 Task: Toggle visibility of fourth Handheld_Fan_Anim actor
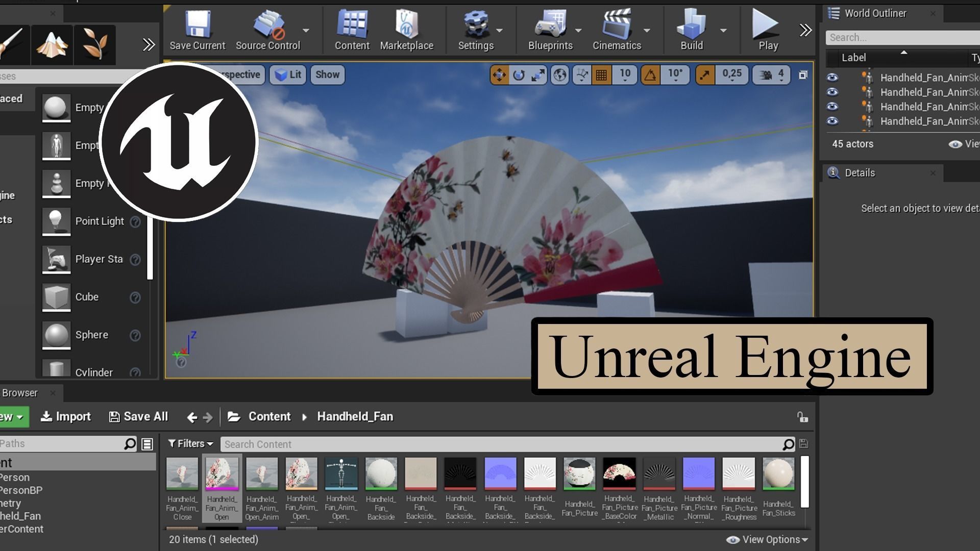pyautogui.click(x=832, y=121)
